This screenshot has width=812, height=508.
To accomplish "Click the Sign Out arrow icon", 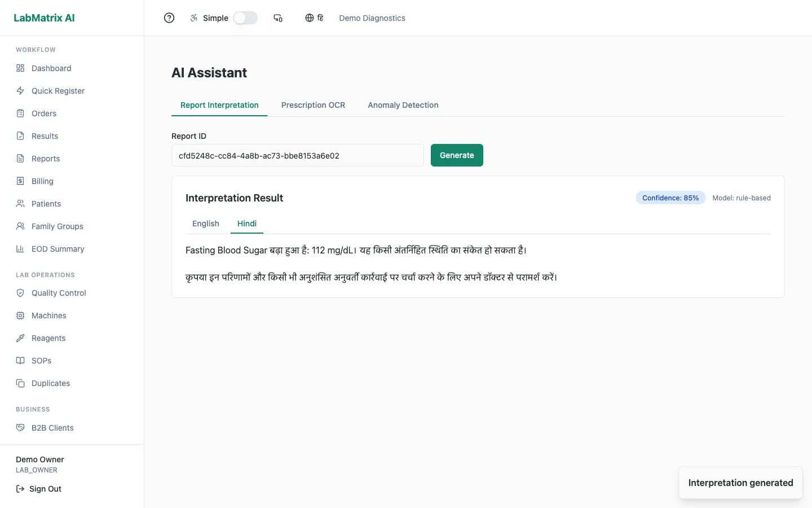I will coord(20,489).
